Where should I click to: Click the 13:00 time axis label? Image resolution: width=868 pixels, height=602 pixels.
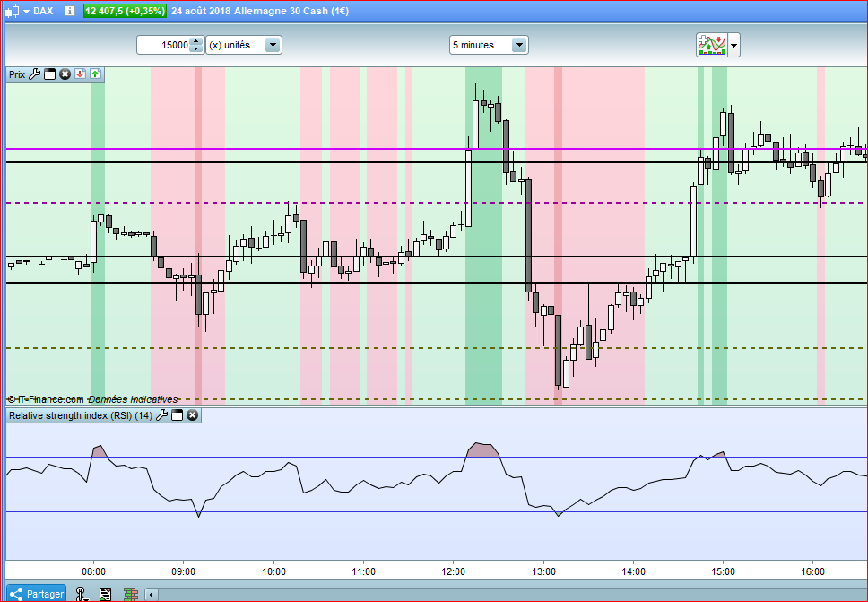543,571
